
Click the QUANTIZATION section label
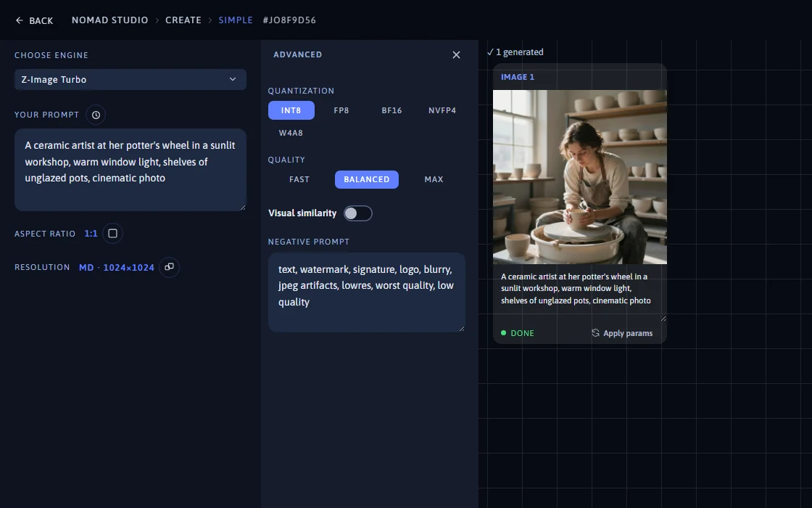click(301, 91)
